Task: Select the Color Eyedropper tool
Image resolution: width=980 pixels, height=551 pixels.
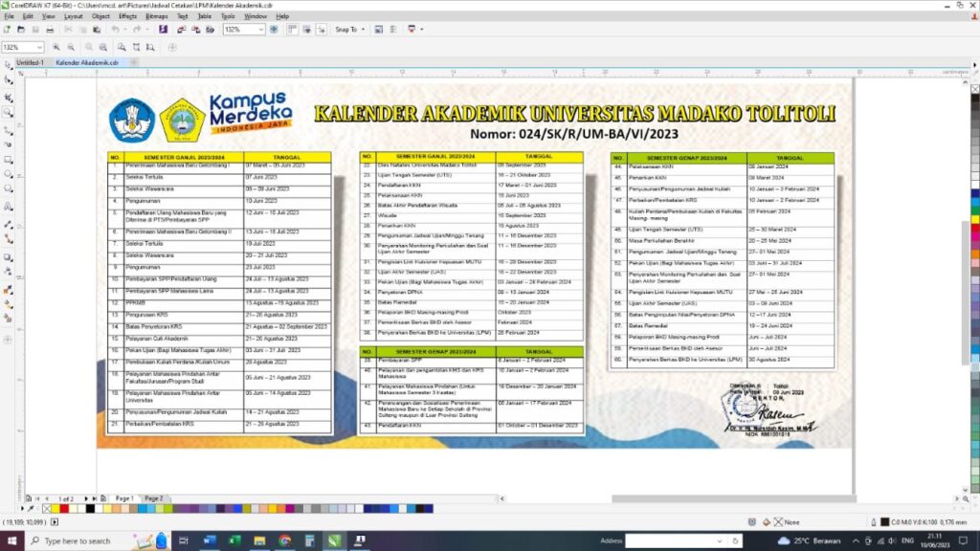Action: 8,289
